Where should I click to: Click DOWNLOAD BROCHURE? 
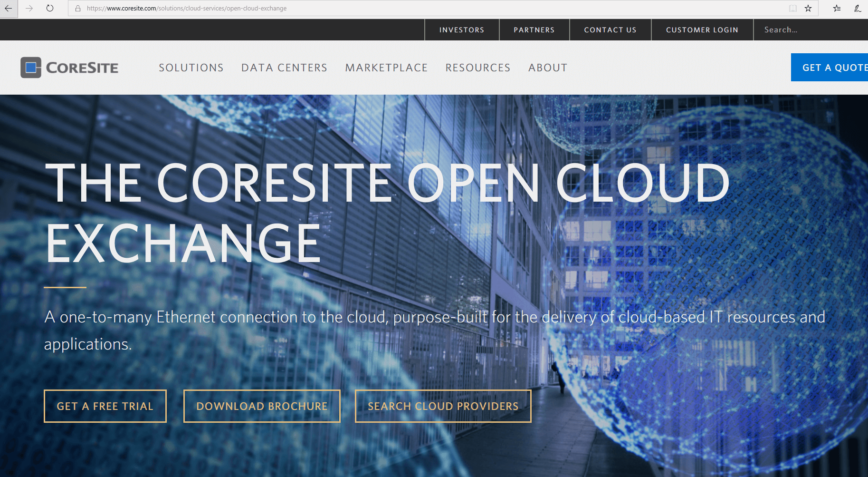click(x=262, y=406)
